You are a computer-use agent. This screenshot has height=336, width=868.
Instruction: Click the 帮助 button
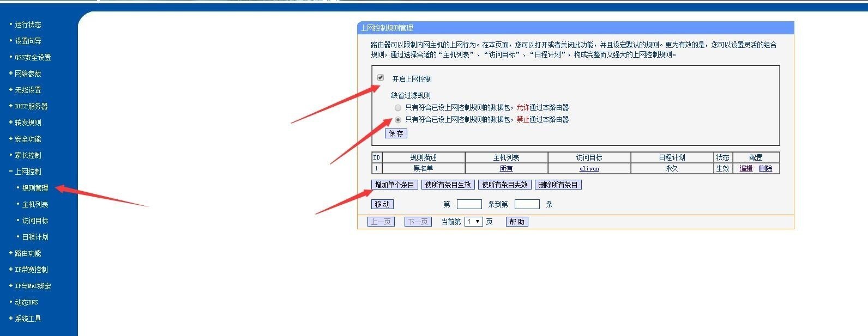517,222
